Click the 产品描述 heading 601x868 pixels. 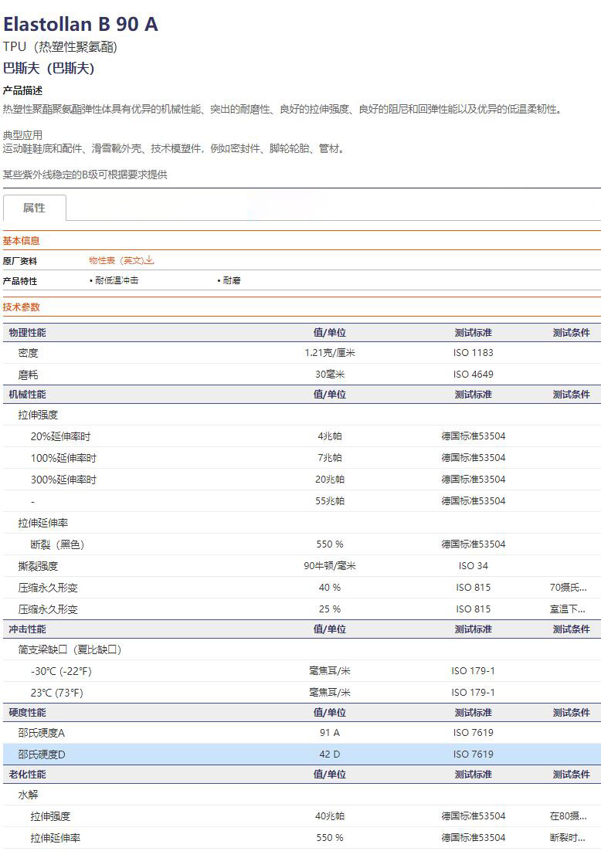[22, 90]
